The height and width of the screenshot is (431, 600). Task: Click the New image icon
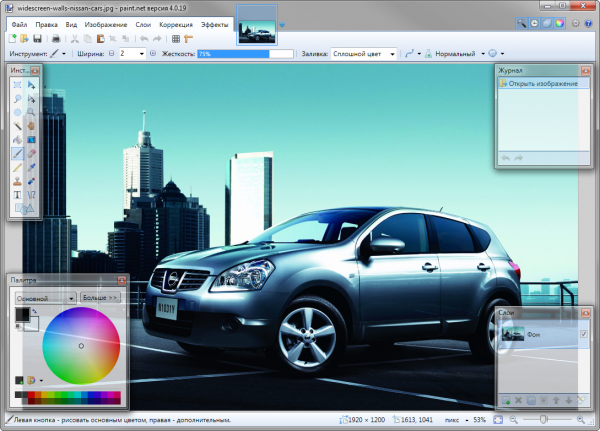(13, 38)
